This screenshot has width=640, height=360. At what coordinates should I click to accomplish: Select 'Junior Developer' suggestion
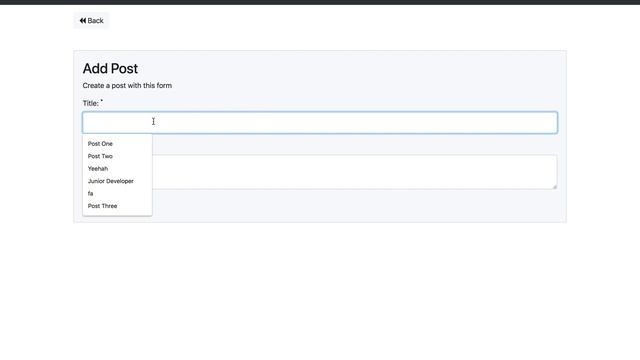[117, 181]
